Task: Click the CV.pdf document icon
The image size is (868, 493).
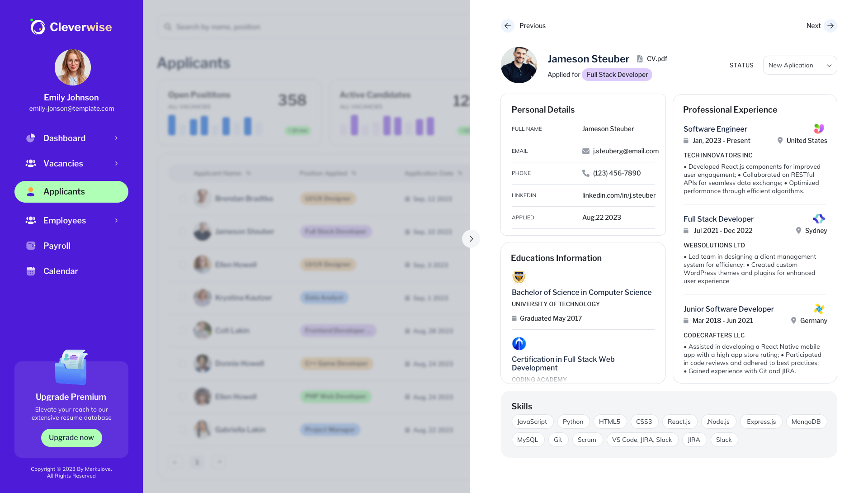Action: click(639, 58)
